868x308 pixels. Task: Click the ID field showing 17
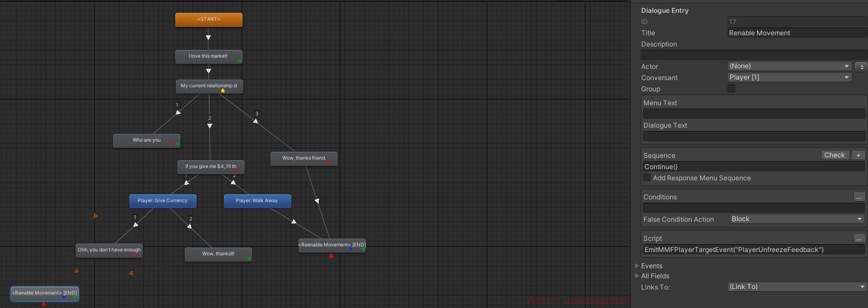[797, 22]
